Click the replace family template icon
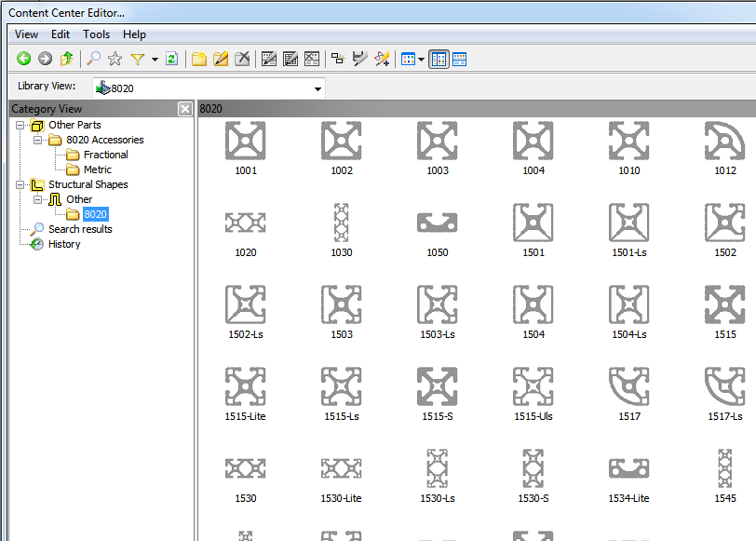This screenshot has height=541, width=756. (x=338, y=59)
